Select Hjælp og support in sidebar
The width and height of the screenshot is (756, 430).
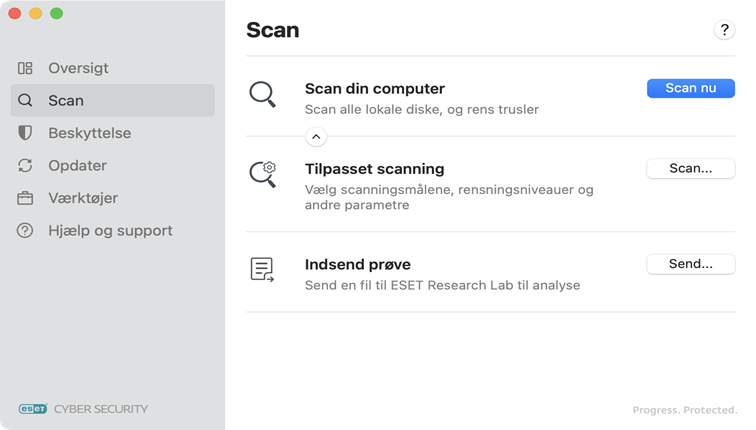[x=110, y=230]
